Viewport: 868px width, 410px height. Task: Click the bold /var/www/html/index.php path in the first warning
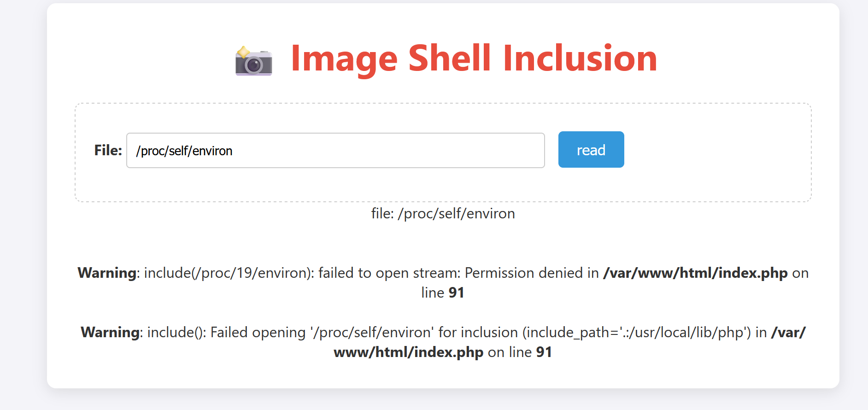pyautogui.click(x=695, y=273)
